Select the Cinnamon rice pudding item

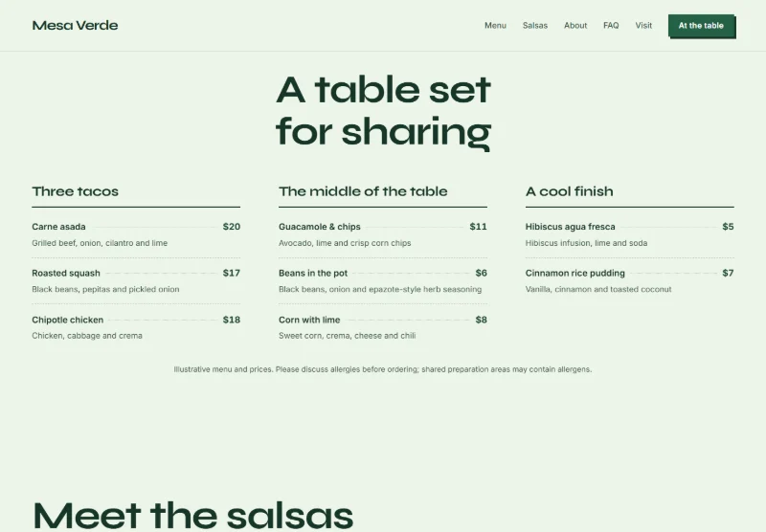coord(629,280)
